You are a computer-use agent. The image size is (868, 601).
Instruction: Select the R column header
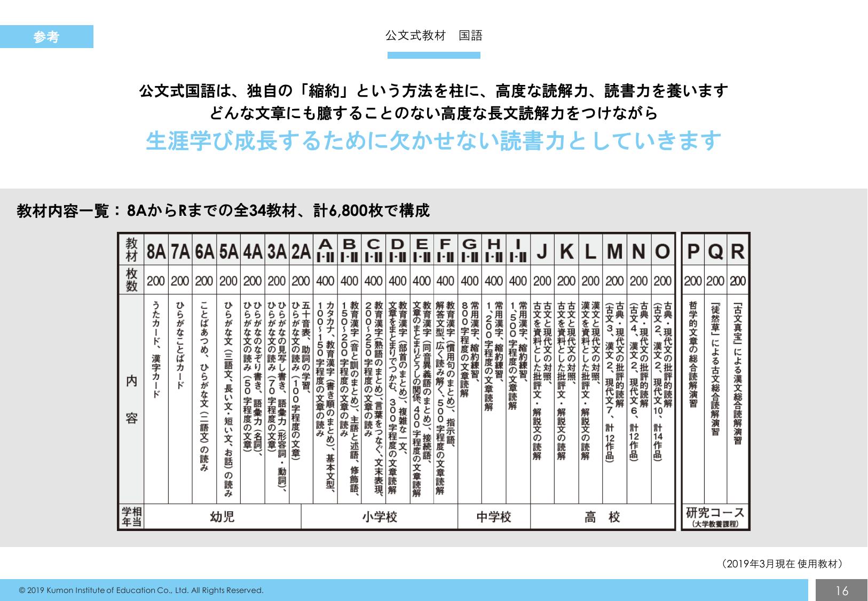click(x=738, y=251)
